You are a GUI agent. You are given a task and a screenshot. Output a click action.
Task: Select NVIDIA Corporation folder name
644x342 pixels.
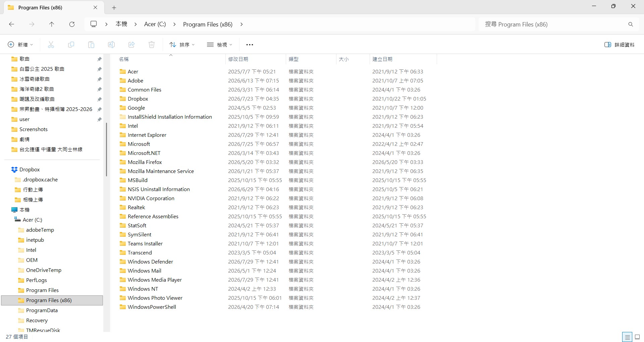[x=151, y=198]
